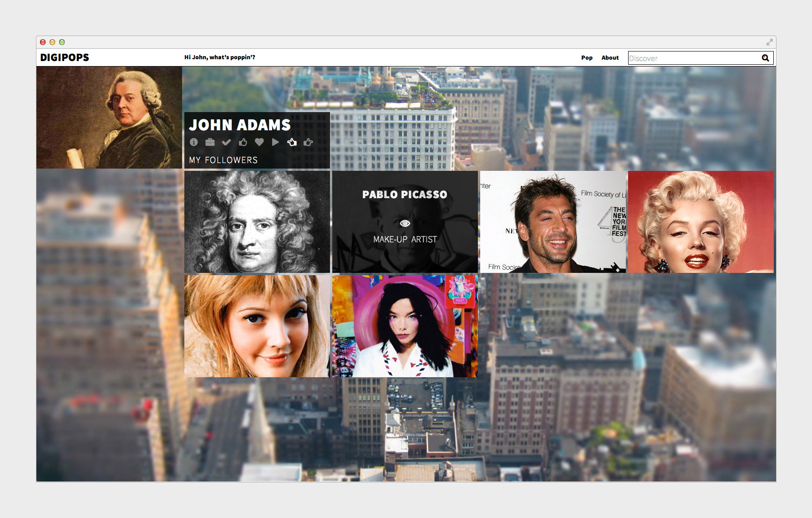Screen dimensions: 812x518
Task: Select the checkmark icon in profile bar
Action: 226,142
